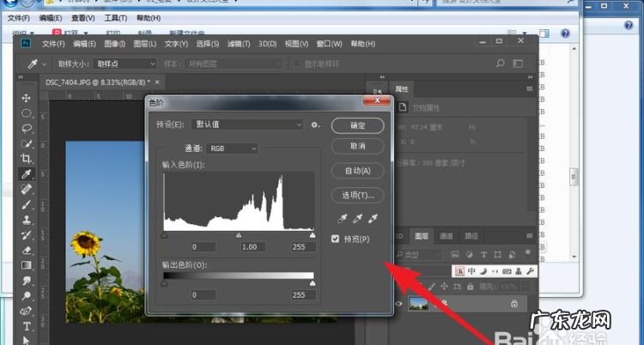Uncheck the 预览(P) preview checkbox
The image size is (644, 345).
[336, 239]
